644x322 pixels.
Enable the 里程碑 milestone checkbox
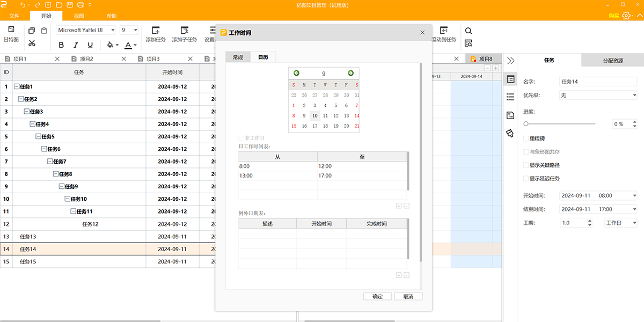coord(526,138)
